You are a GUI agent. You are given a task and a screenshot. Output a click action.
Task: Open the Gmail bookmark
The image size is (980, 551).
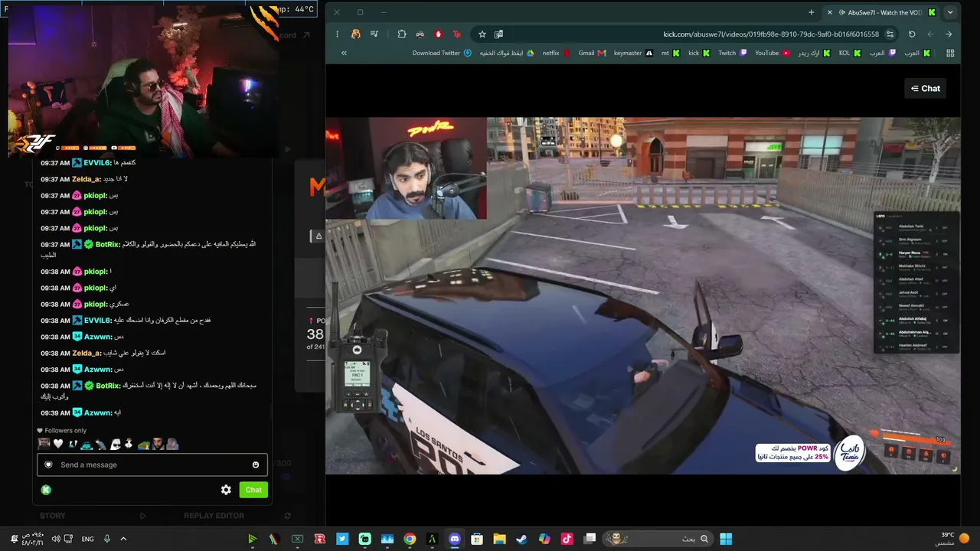click(x=592, y=53)
